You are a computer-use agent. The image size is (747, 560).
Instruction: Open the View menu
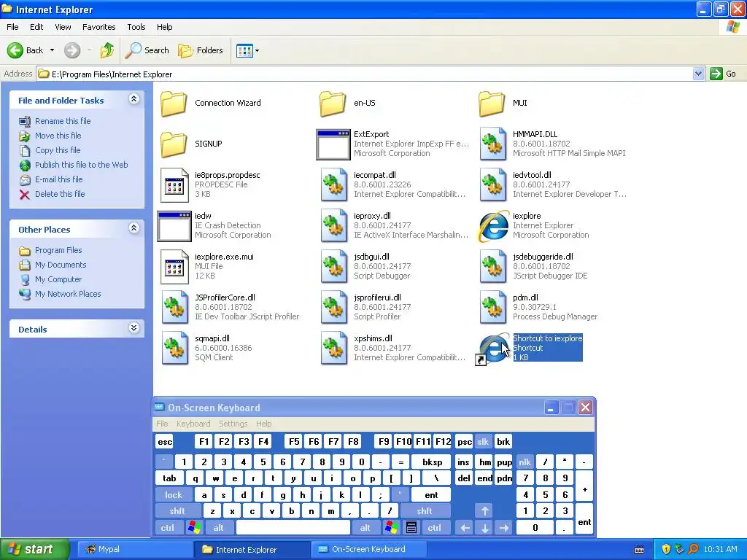coord(63,27)
